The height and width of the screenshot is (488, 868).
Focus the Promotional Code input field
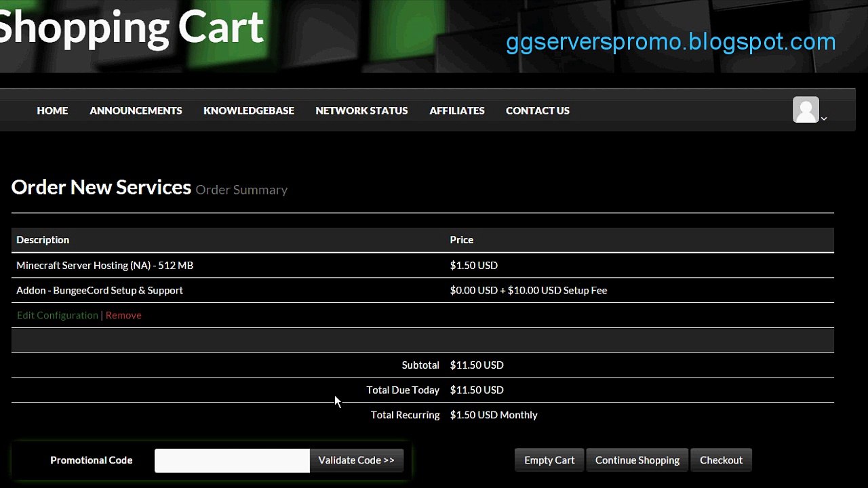(x=232, y=460)
